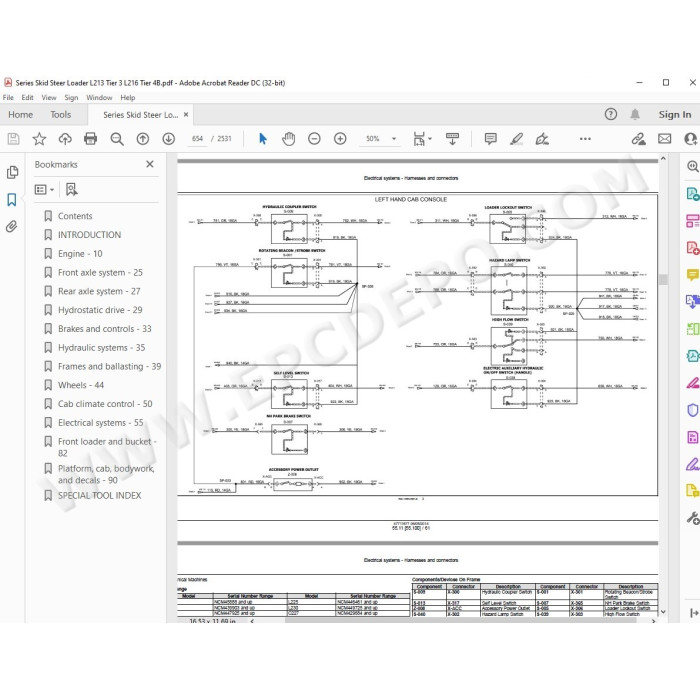700x700 pixels.
Task: Select the Series Skid Steer document tab
Action: tap(141, 115)
